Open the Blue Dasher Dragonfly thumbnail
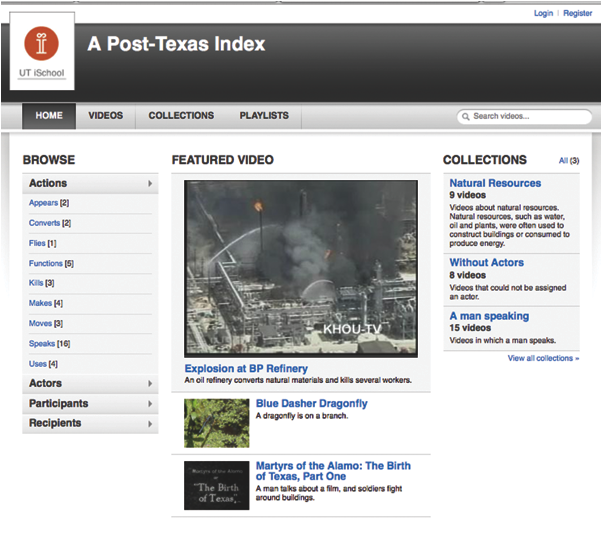Screen dimensions: 602x550 pos(217,423)
